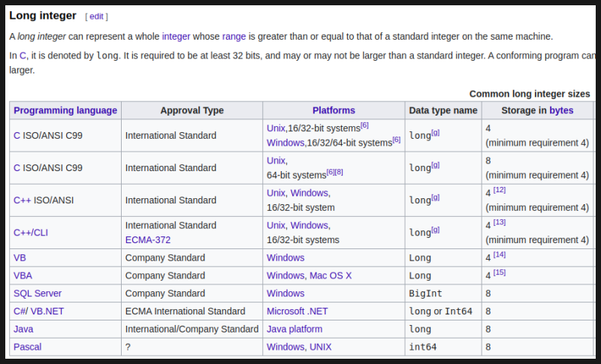Open the VB.NET link

(47, 311)
